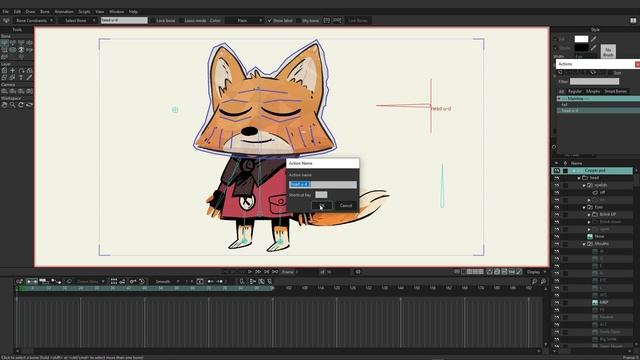Choose the Pan Workspace hand tool
Viewport: 640px width, 360px height.
tap(4, 105)
